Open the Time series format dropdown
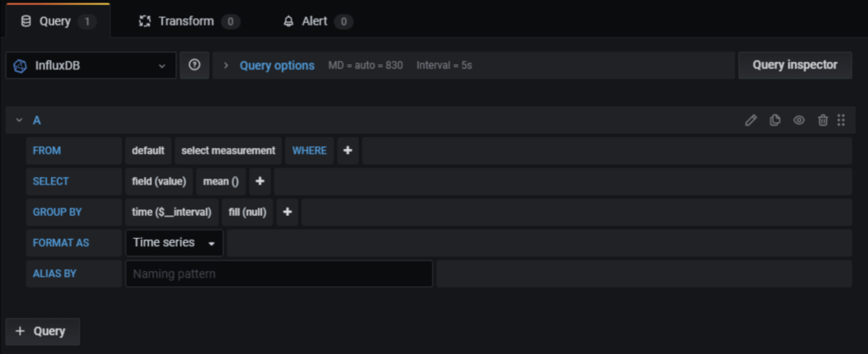868x354 pixels. pos(175,243)
